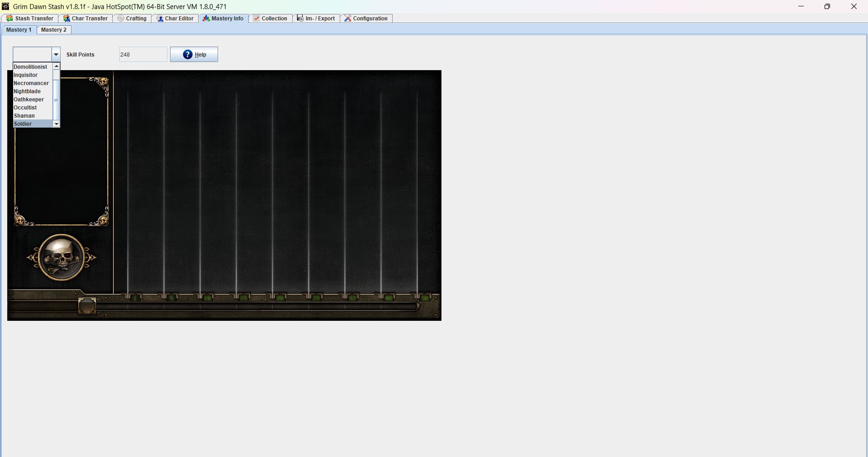Screen dimensions: 868x457
Task: Click the Grim Dawn Stash title bar icon
Action: (x=5, y=6)
